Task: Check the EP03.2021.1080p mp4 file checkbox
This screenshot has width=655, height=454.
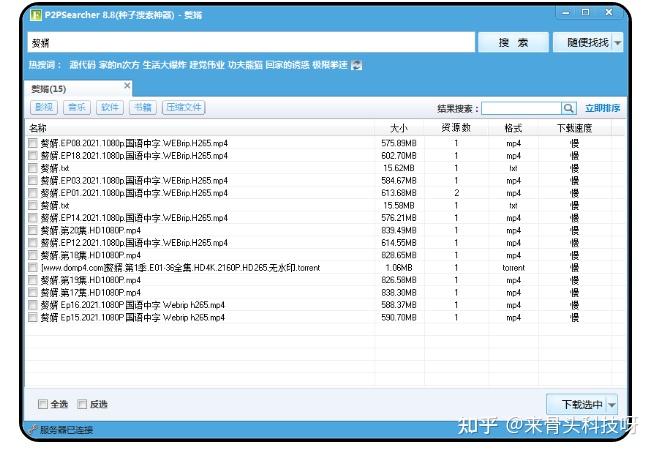Action: 33,180
